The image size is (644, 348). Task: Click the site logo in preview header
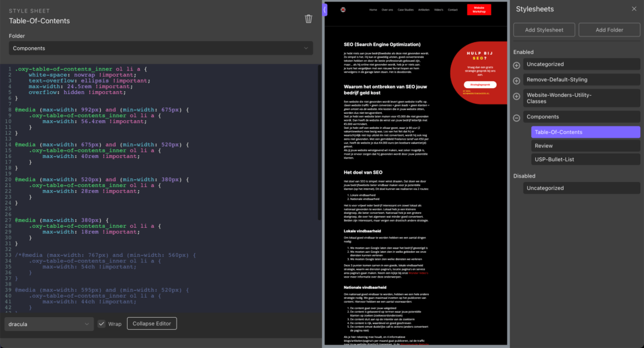click(x=343, y=9)
